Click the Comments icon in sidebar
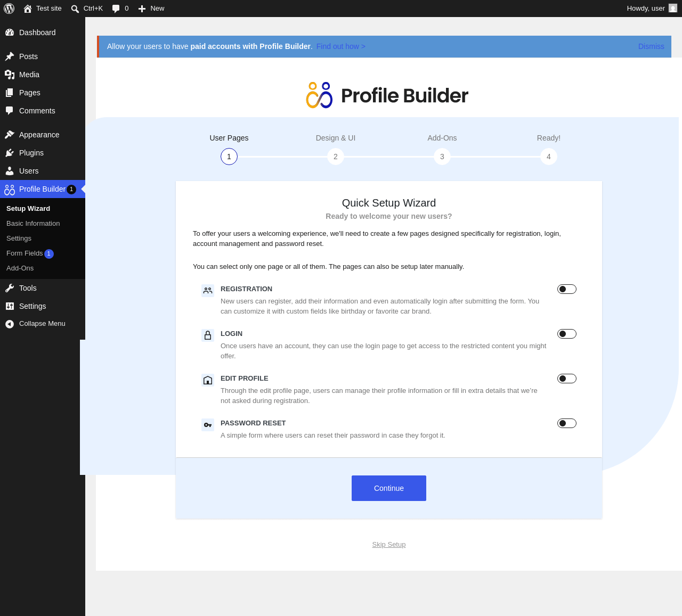The width and height of the screenshot is (682, 616). (10, 111)
